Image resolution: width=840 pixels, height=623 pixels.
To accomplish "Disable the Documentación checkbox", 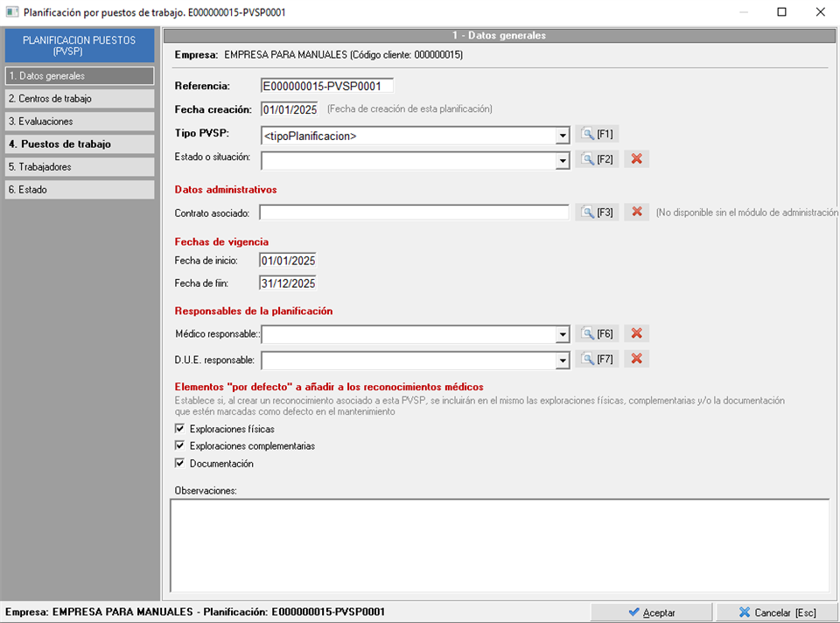I will 180,464.
